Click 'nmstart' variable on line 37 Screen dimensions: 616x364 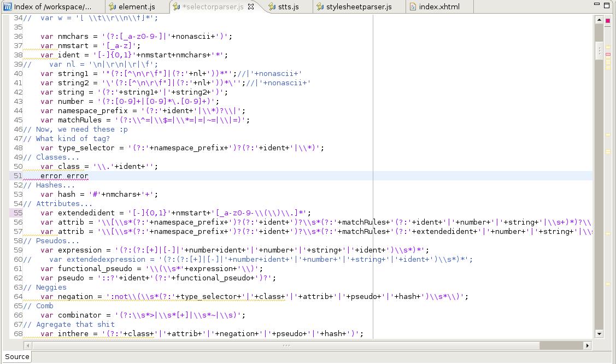tap(73, 46)
